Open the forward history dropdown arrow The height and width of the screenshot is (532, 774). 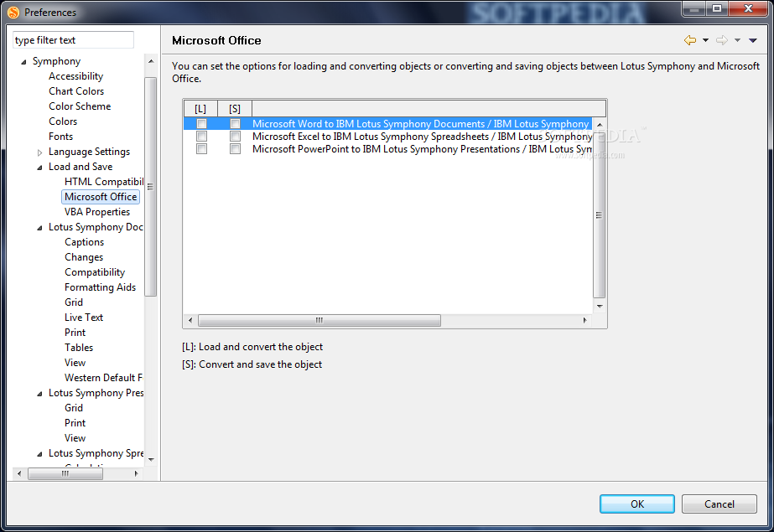coord(737,40)
